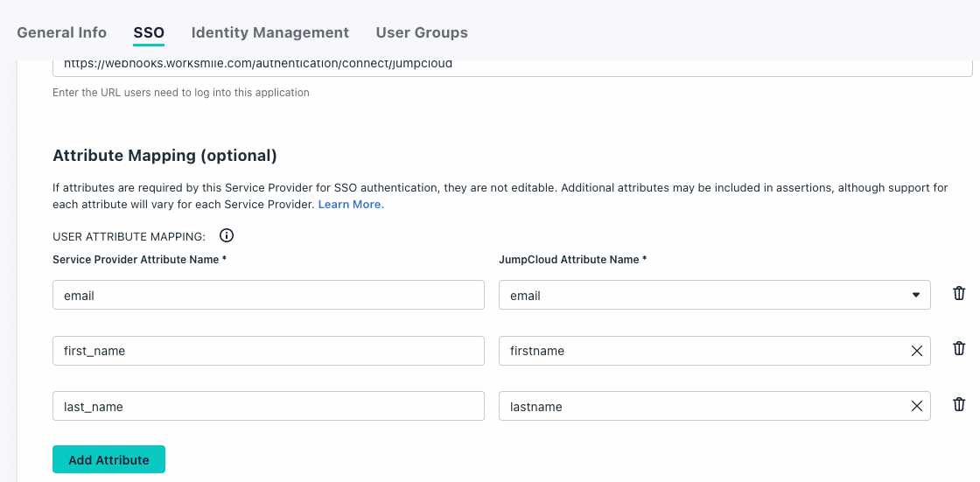
Task: Click the USER ATTRIBUTE MAPPING label
Action: (129, 236)
